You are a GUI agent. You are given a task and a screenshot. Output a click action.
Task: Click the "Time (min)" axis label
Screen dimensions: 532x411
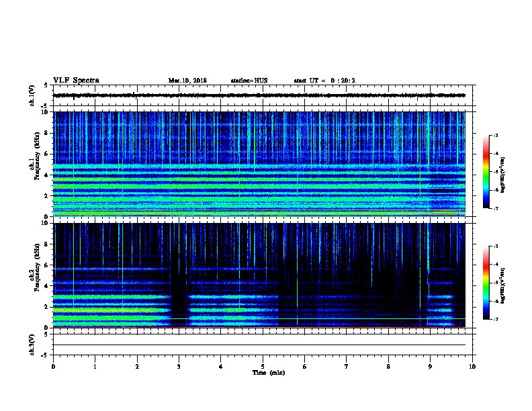269,373
